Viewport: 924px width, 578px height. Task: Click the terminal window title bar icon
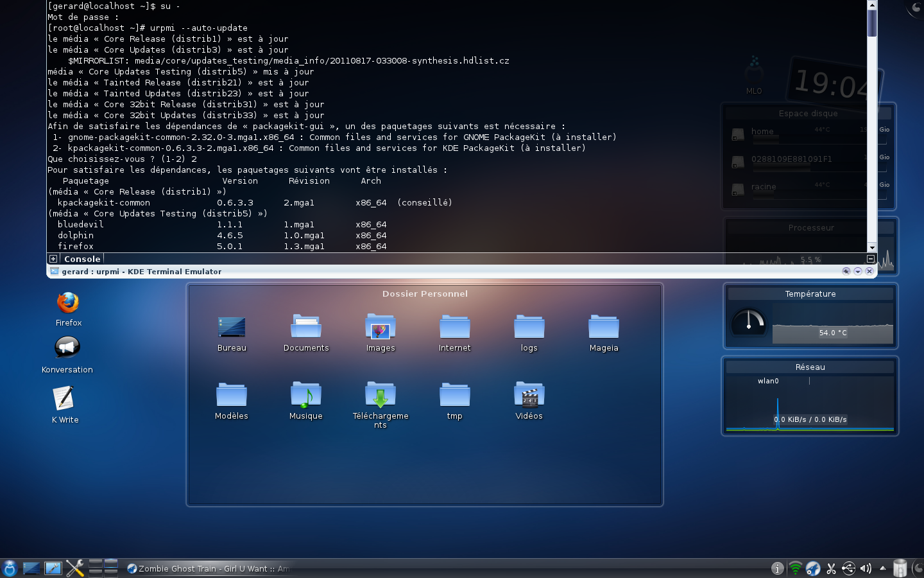click(55, 271)
